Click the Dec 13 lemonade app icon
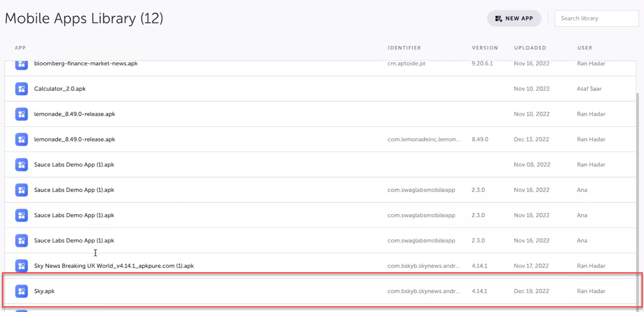This screenshot has width=644, height=312. point(22,139)
